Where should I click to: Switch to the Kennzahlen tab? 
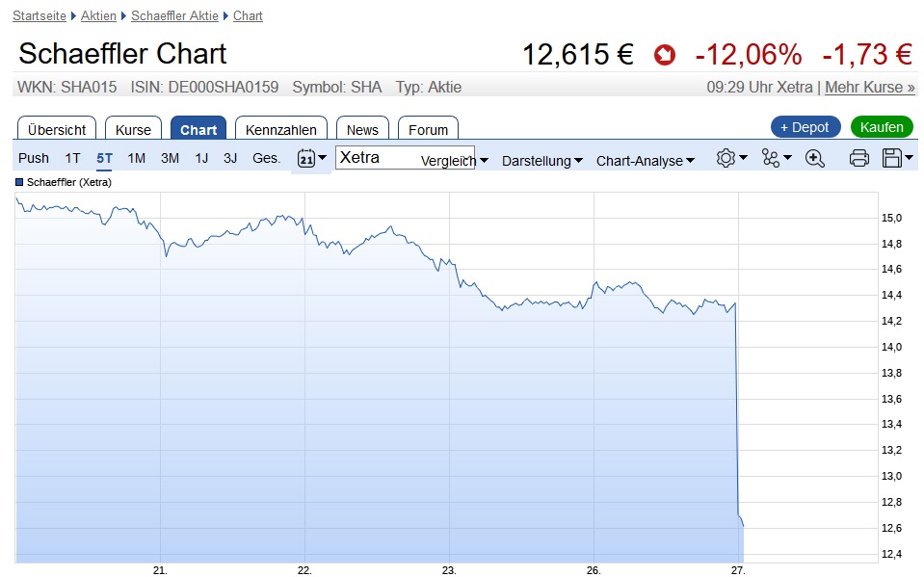[282, 129]
